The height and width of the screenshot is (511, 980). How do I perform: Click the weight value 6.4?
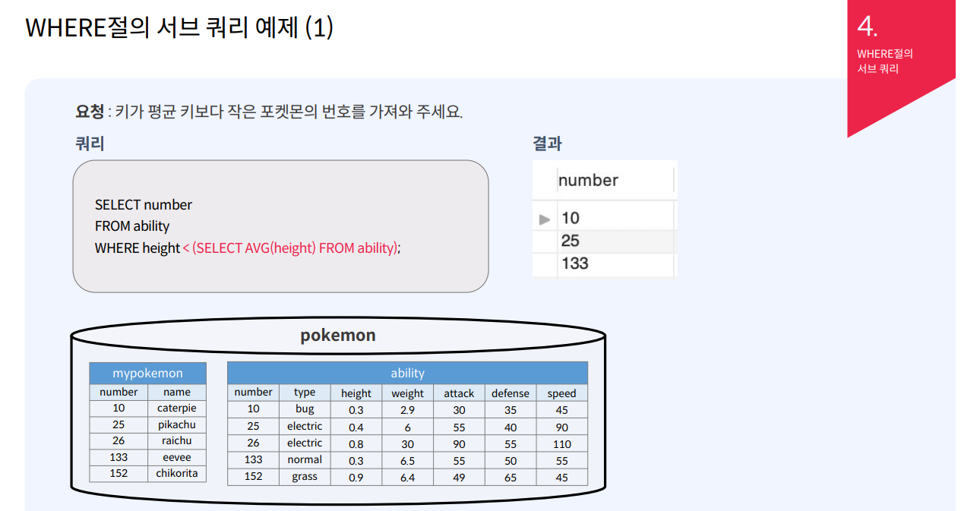coord(408,478)
